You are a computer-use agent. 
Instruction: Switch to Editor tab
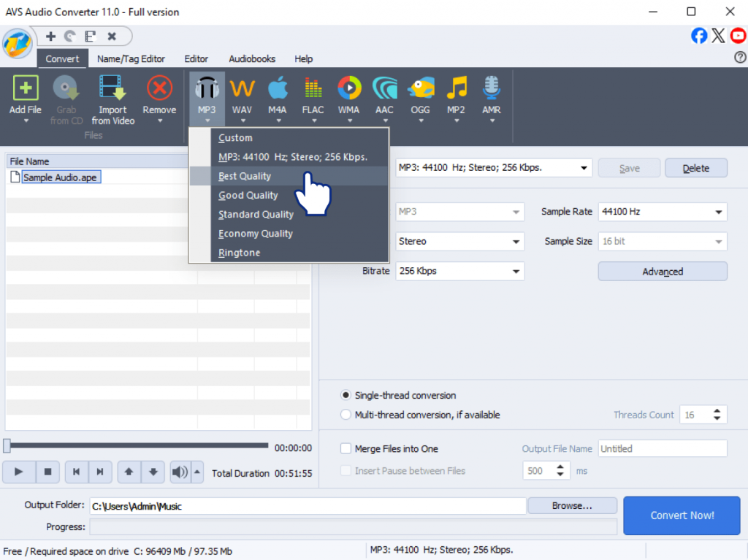(196, 58)
